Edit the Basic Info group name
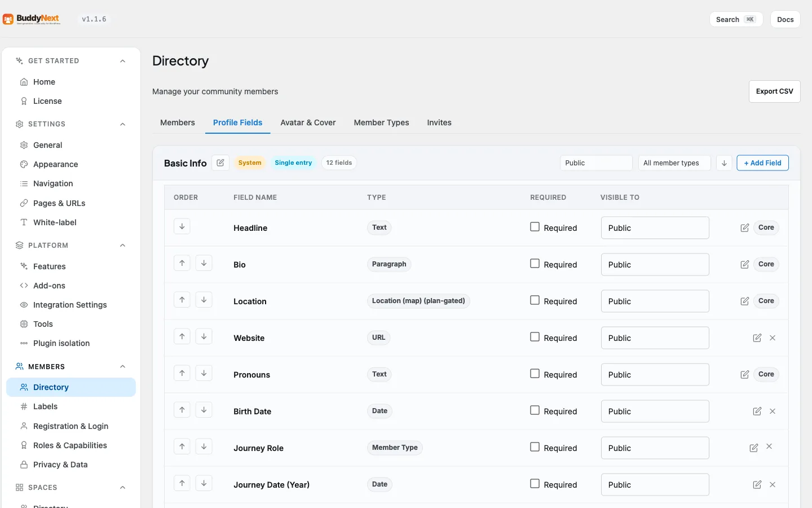This screenshot has height=508, width=812. [x=220, y=163]
